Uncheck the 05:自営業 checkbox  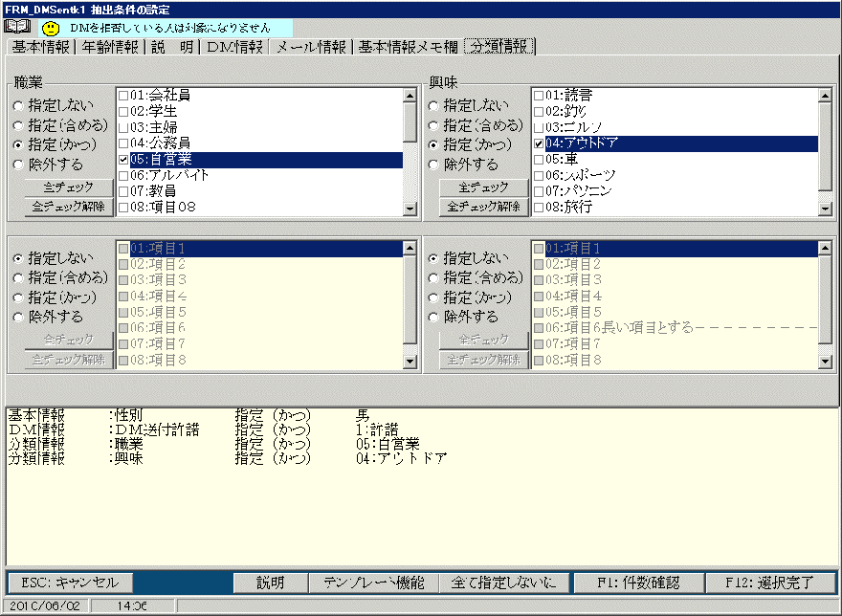[123, 160]
